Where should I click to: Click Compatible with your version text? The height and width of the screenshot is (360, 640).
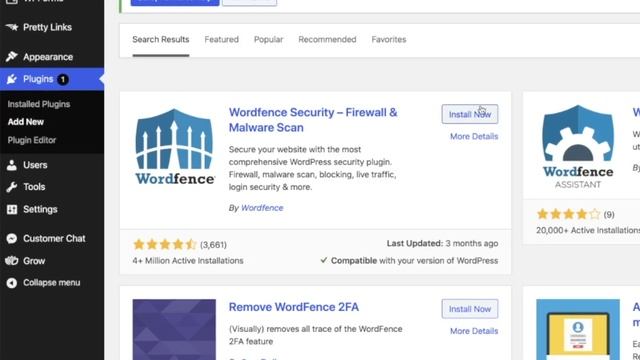(409, 260)
